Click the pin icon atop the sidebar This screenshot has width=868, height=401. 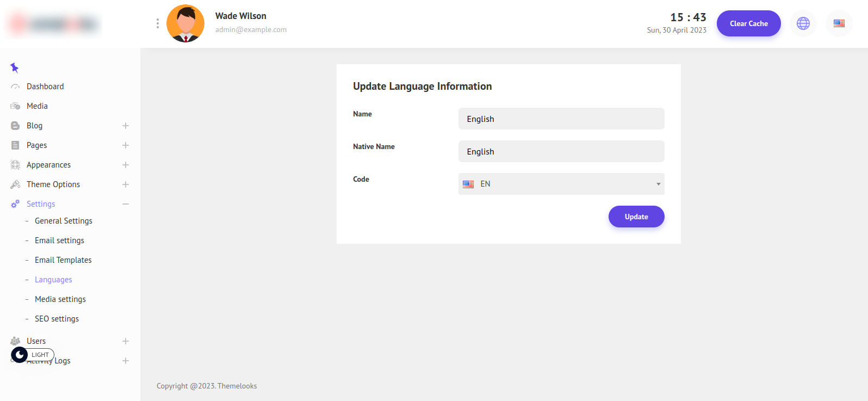coord(15,68)
